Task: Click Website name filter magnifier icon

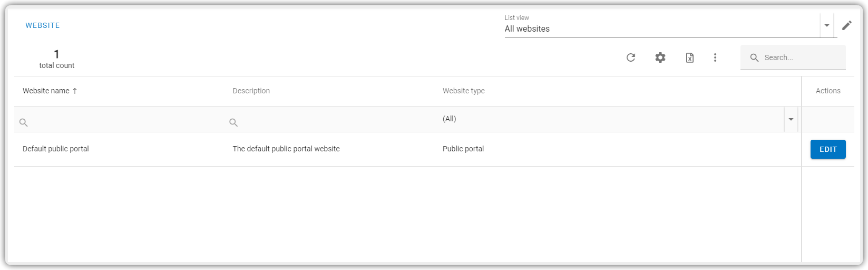Action: [x=23, y=122]
